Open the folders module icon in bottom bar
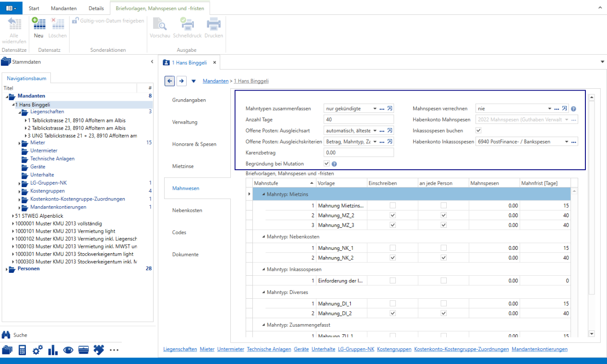Viewport: 607px width, 364px height. coord(7,350)
